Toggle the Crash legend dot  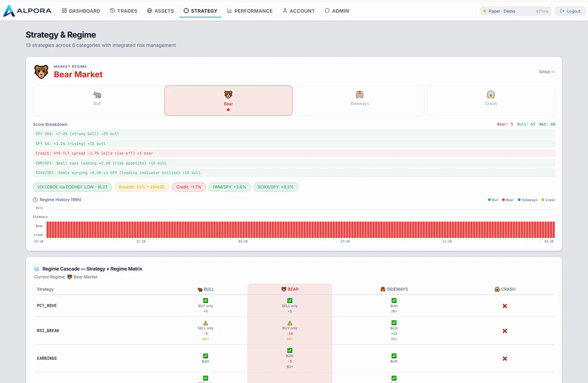pyautogui.click(x=543, y=200)
